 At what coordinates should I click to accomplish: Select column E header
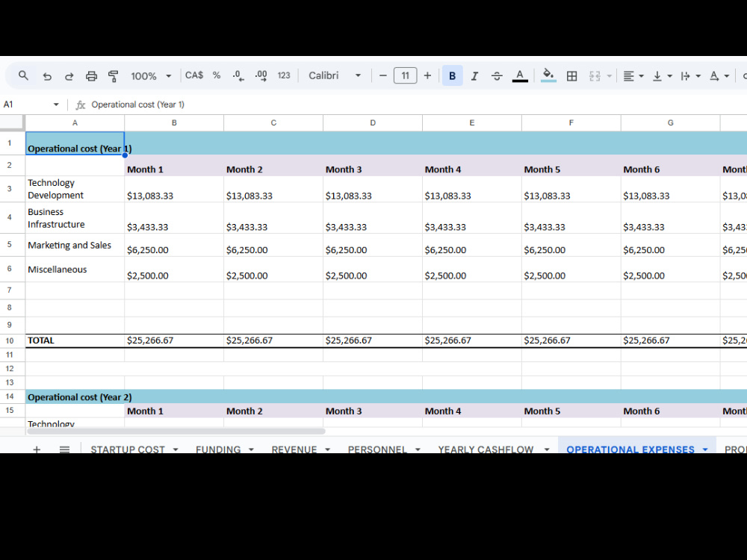(471, 123)
